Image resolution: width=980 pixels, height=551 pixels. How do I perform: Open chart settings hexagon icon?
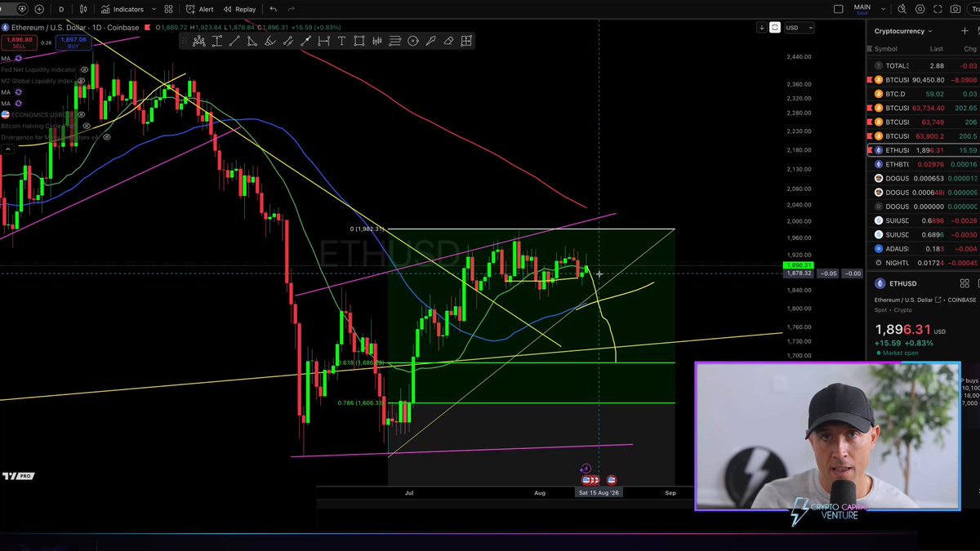[x=920, y=9]
